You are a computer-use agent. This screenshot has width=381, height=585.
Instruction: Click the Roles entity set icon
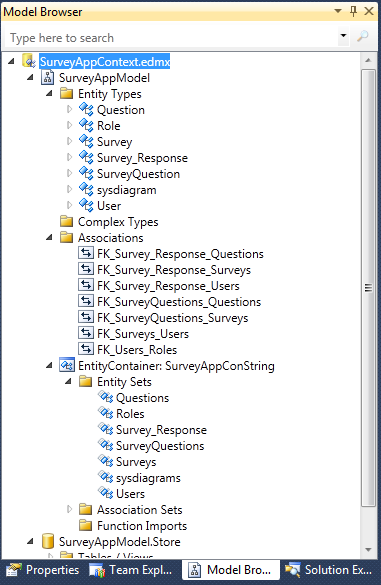click(105, 414)
